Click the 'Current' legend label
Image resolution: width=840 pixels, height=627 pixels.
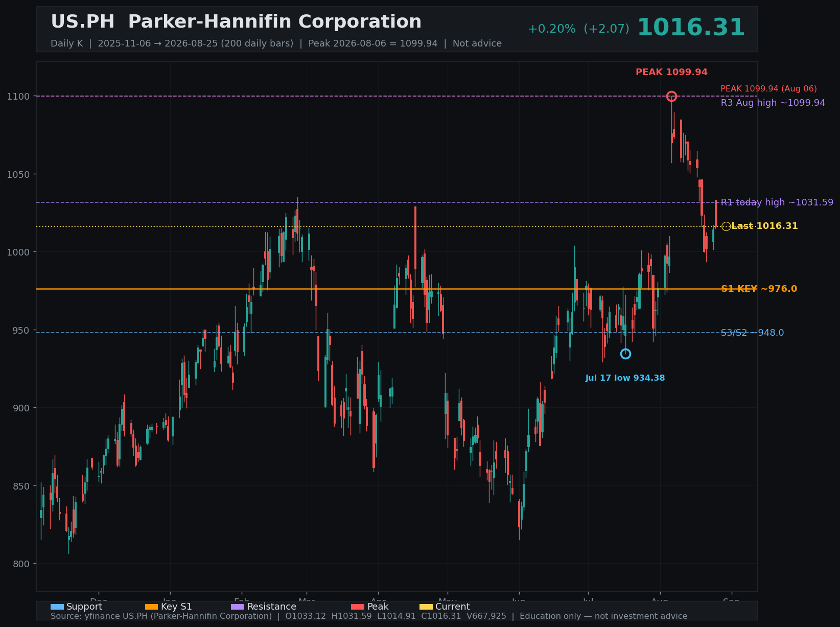452,607
